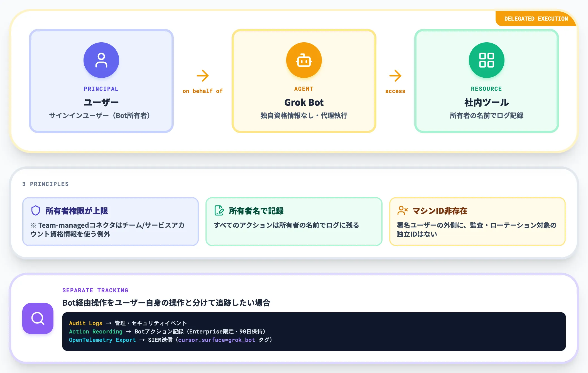This screenshot has width=588, height=373.
Task: Select the マシンID非存在 principle card
Action: click(477, 222)
